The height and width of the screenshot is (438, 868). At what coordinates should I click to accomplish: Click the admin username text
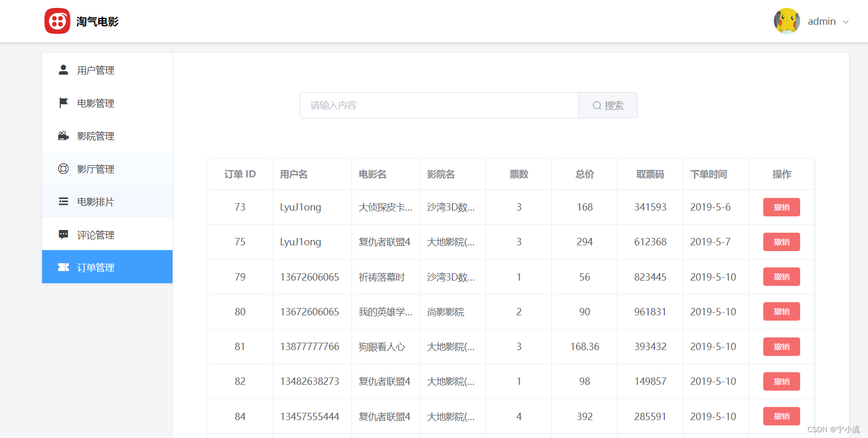(x=822, y=22)
